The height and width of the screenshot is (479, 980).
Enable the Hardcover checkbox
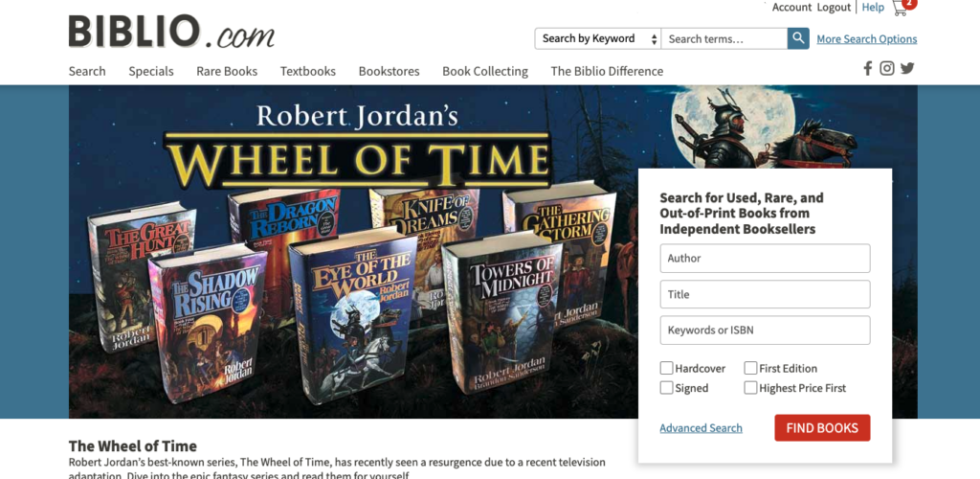click(666, 368)
